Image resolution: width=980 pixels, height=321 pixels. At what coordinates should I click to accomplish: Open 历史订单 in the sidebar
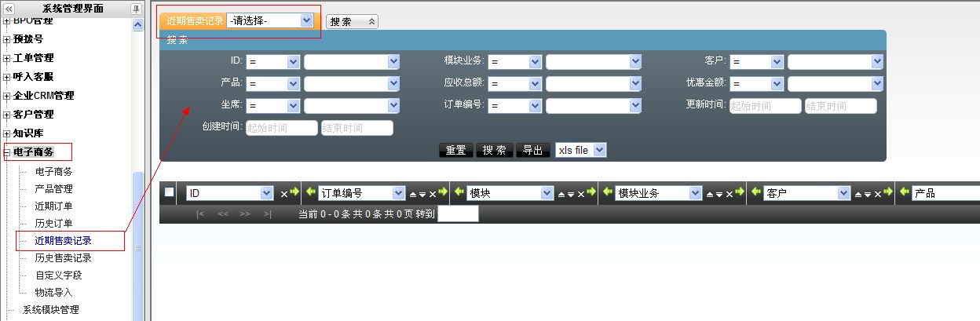click(53, 223)
